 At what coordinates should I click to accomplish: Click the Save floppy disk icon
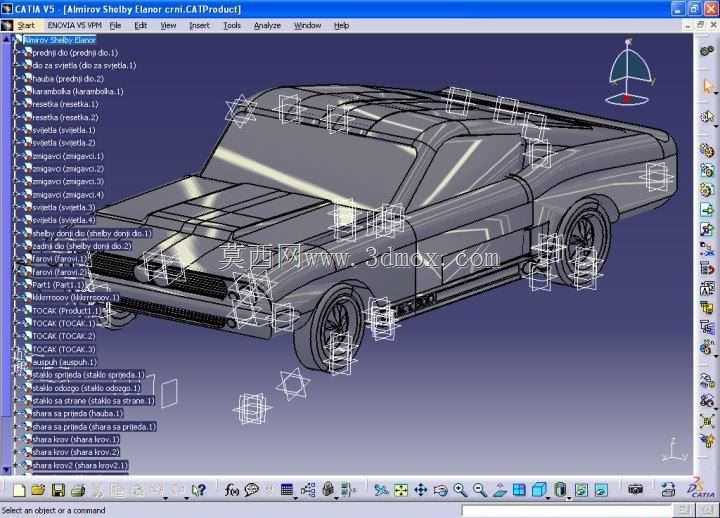pyautogui.click(x=58, y=490)
